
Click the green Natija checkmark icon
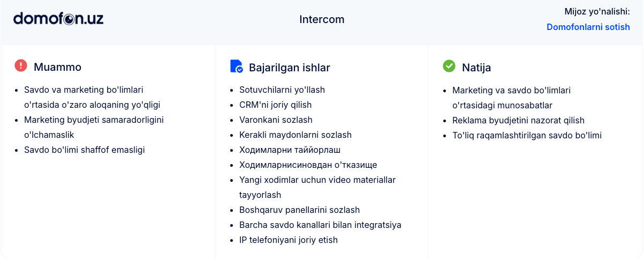(x=449, y=66)
